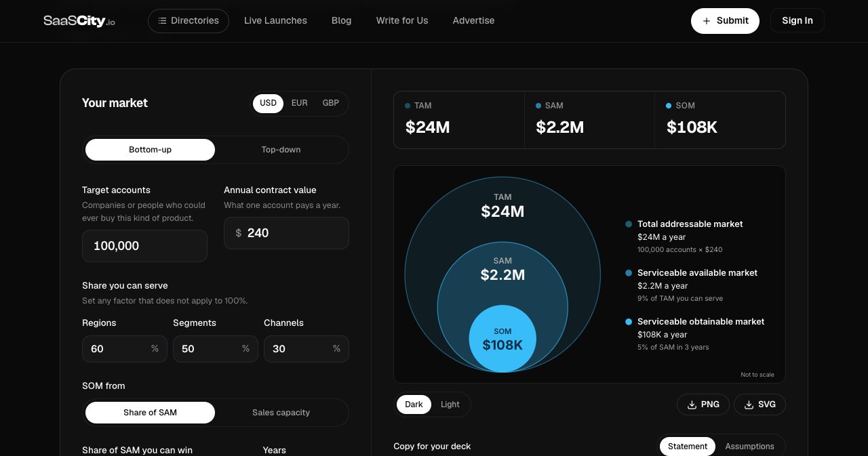Download the chart as SVG
Image resolution: width=868 pixels, height=456 pixels.
[759, 405]
